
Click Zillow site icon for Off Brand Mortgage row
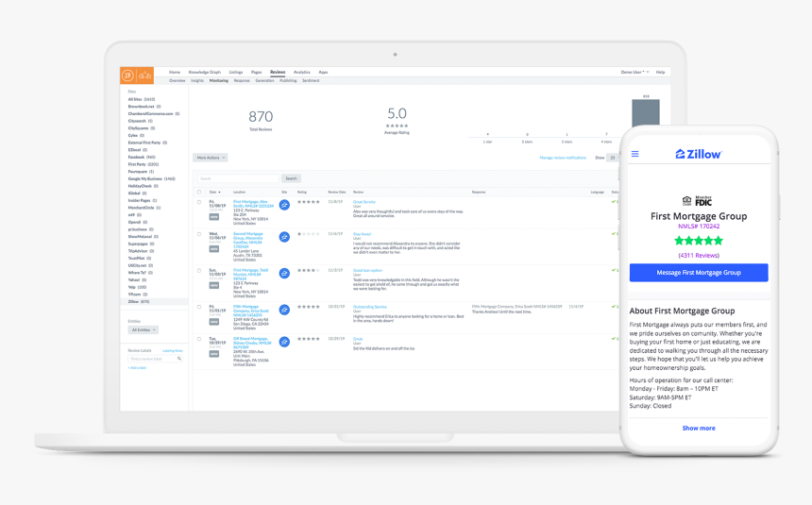(x=284, y=342)
